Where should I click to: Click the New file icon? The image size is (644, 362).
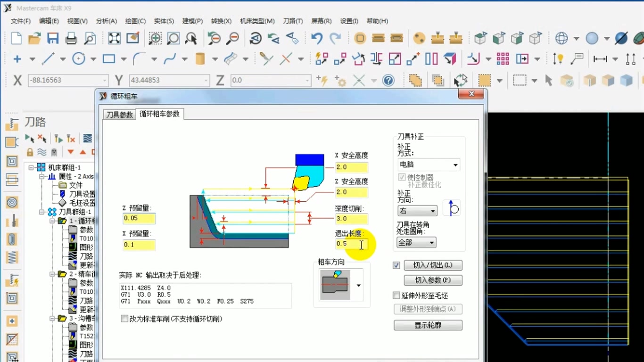click(x=17, y=38)
